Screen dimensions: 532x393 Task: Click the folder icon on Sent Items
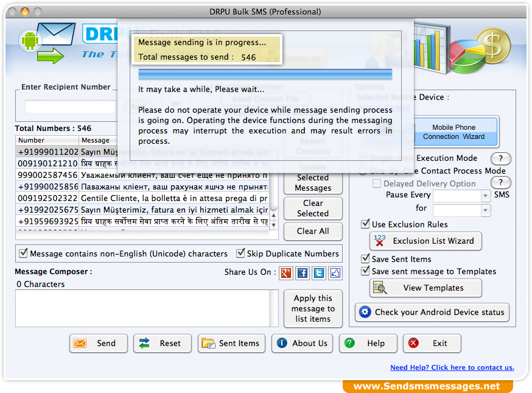pyautogui.click(x=208, y=344)
